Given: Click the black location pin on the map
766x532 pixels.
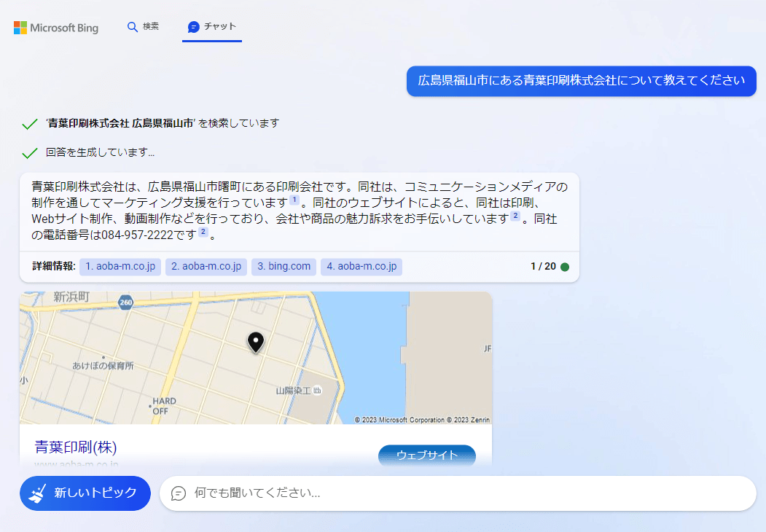Looking at the screenshot, I should coord(256,343).
